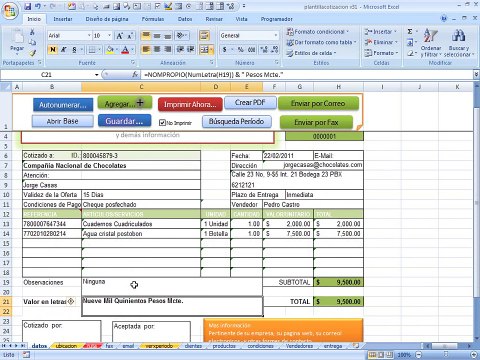
Task: Open Dar formato como tabla menu
Action: [x=321, y=42]
